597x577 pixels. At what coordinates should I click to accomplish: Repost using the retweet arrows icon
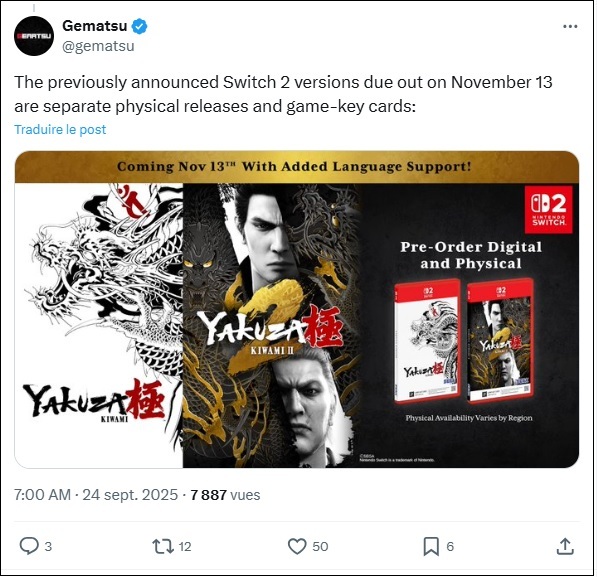(163, 546)
